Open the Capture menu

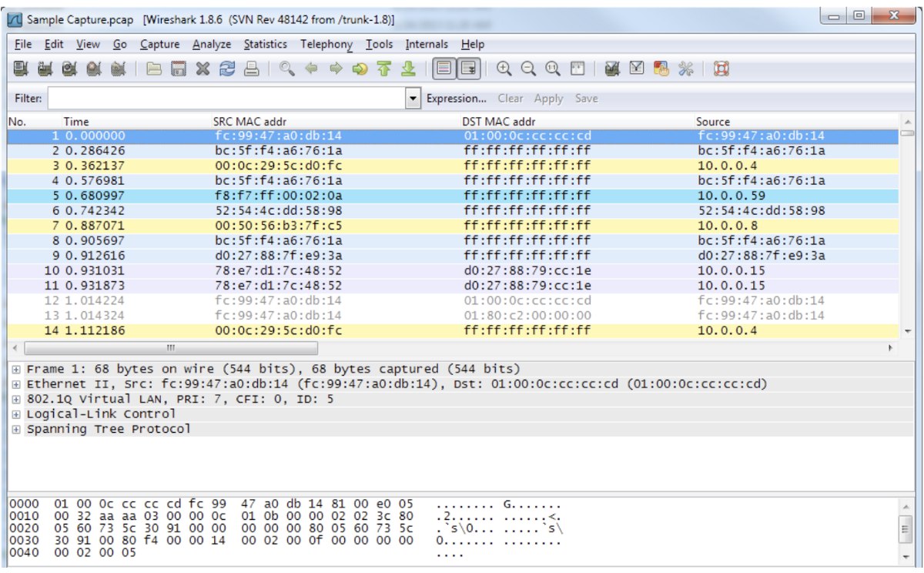[x=159, y=45]
